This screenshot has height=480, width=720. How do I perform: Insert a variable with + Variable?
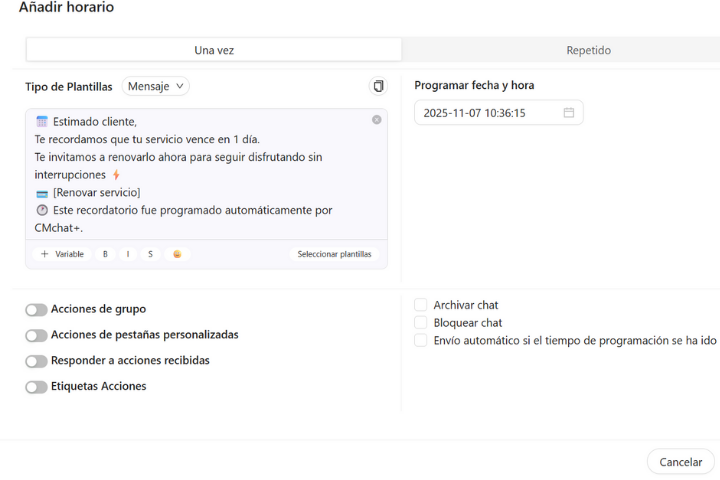pyautogui.click(x=62, y=254)
